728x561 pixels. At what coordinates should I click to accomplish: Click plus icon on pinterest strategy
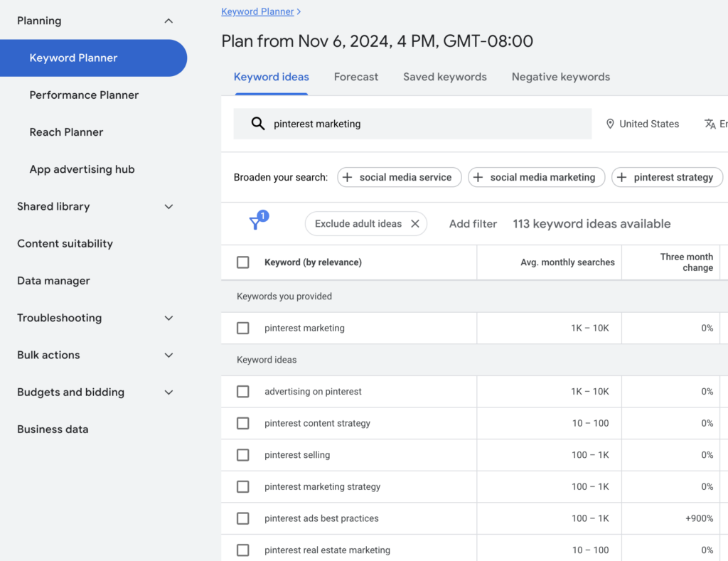(621, 178)
